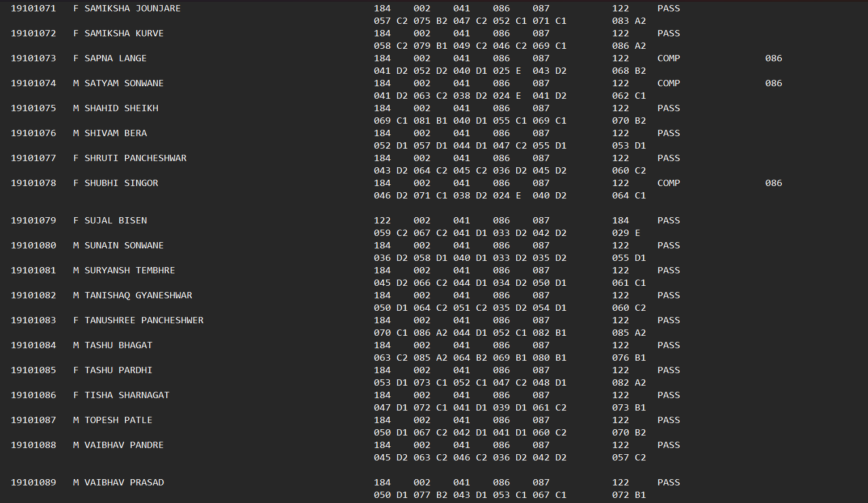Click the PASS result for TANISHAQ GYANESHWAR
Image resolution: width=868 pixels, height=503 pixels.
point(668,295)
